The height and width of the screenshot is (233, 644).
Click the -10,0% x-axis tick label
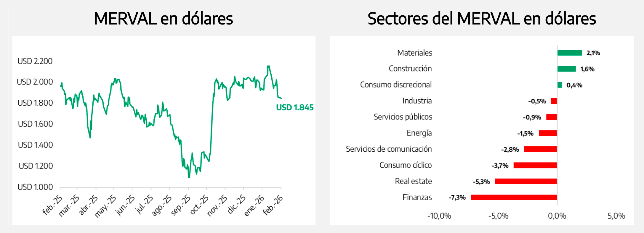[439, 216]
